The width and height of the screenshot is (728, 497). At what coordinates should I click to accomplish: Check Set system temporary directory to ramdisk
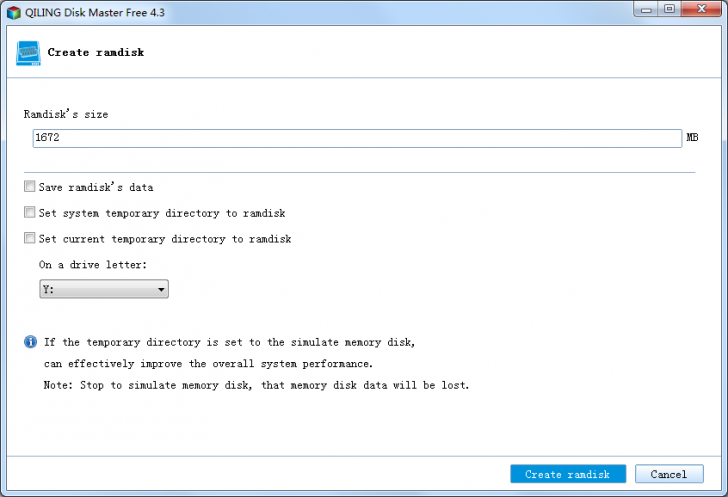click(x=30, y=212)
